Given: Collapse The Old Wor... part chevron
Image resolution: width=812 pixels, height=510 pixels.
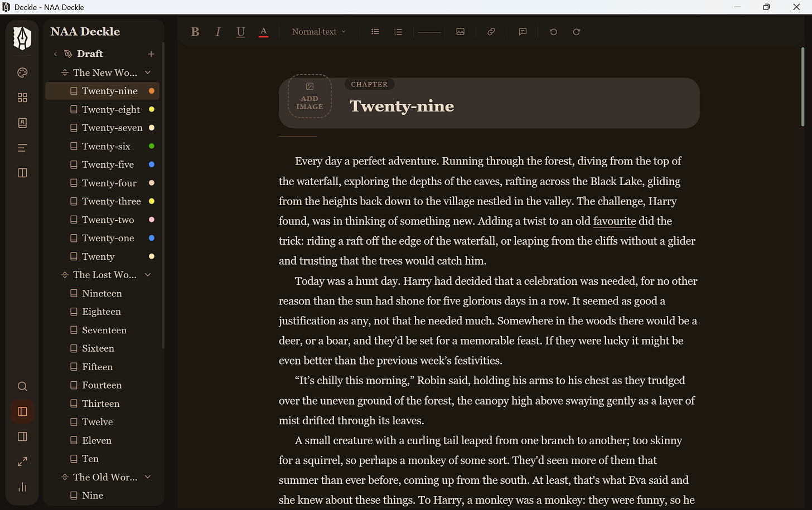Looking at the screenshot, I should [148, 477].
